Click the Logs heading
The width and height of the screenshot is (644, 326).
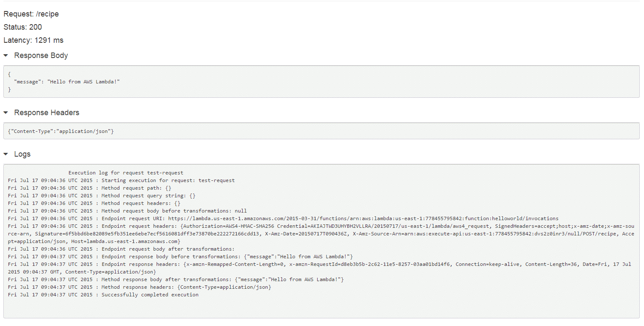click(22, 154)
